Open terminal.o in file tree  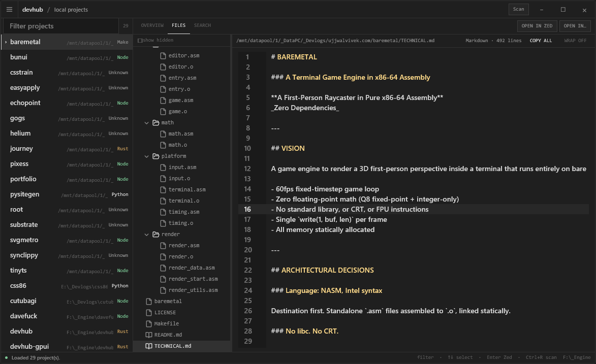click(x=182, y=201)
